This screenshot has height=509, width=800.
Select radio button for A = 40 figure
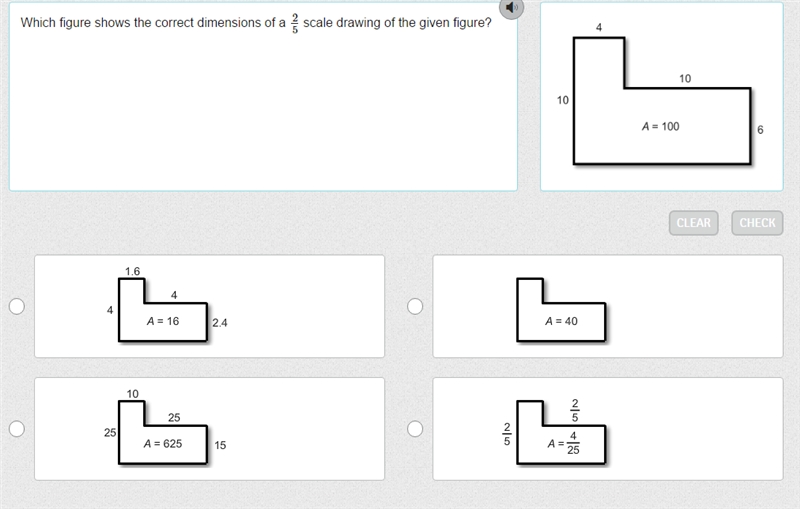(x=415, y=307)
